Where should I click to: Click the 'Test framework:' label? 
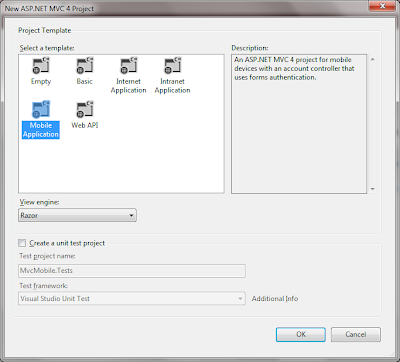[x=44, y=286]
